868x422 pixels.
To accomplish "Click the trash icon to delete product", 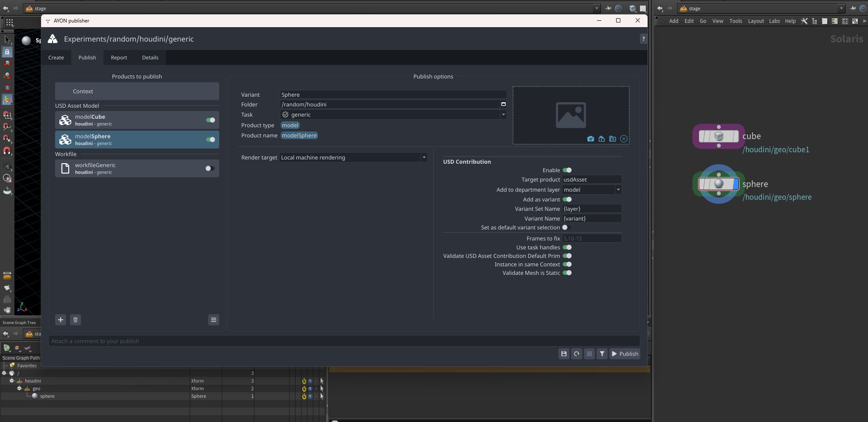I will [75, 320].
